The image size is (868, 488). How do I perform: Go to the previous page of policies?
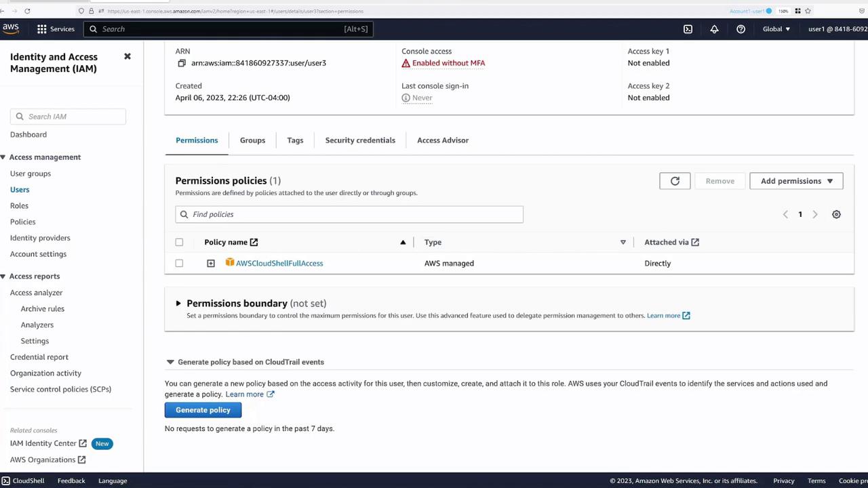tap(785, 214)
